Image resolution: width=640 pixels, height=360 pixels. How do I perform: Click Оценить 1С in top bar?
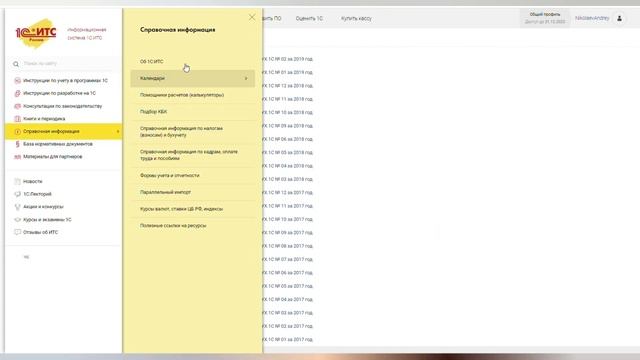pyautogui.click(x=309, y=18)
